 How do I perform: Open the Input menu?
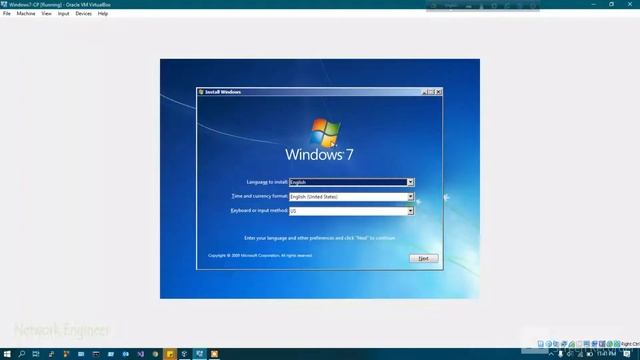(x=63, y=13)
